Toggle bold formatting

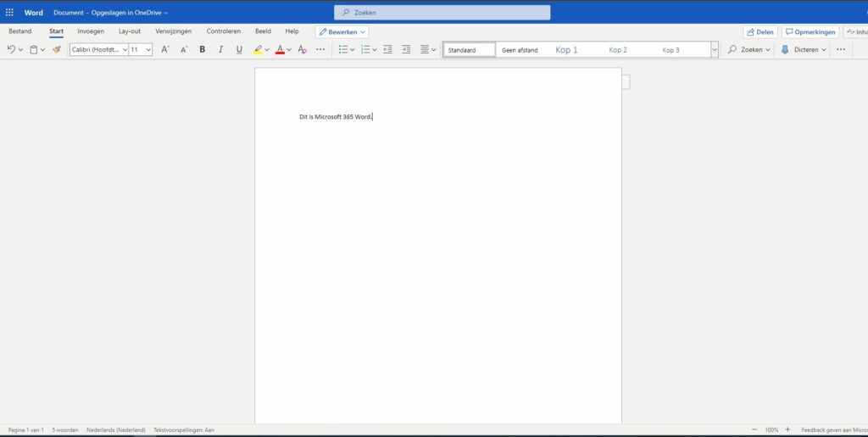(x=202, y=50)
